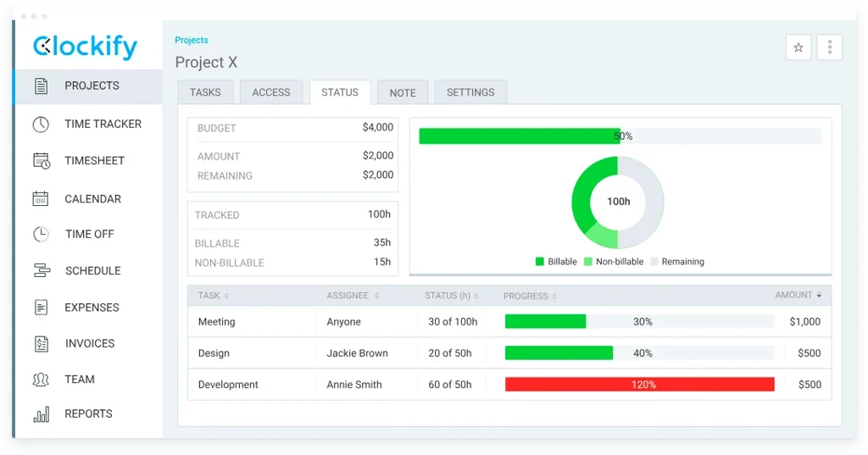Image resolution: width=868 pixels, height=455 pixels.
Task: Open Schedule from sidebar
Action: tap(93, 270)
